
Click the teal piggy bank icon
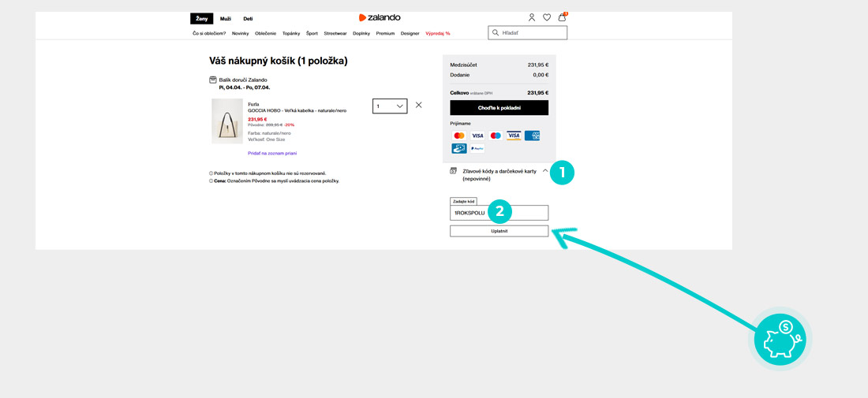click(780, 339)
